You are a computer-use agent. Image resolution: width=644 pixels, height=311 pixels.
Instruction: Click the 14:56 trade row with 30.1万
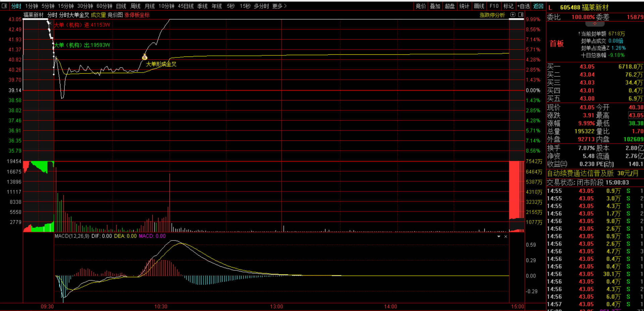pos(595,274)
